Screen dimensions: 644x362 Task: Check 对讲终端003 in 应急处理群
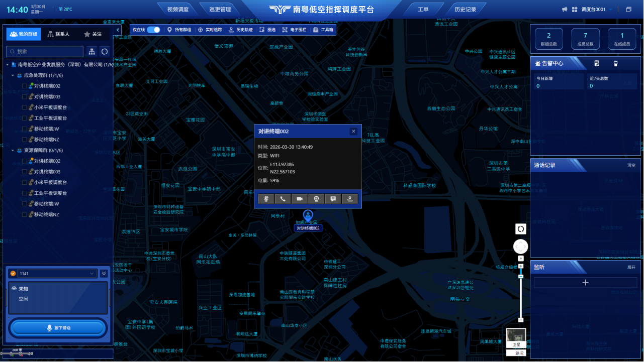point(24,97)
